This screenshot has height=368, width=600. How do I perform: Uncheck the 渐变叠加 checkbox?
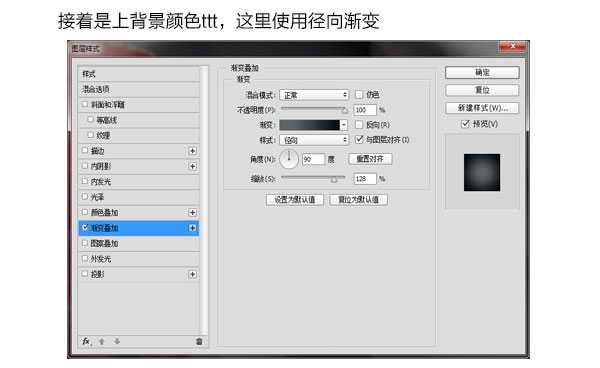(85, 228)
